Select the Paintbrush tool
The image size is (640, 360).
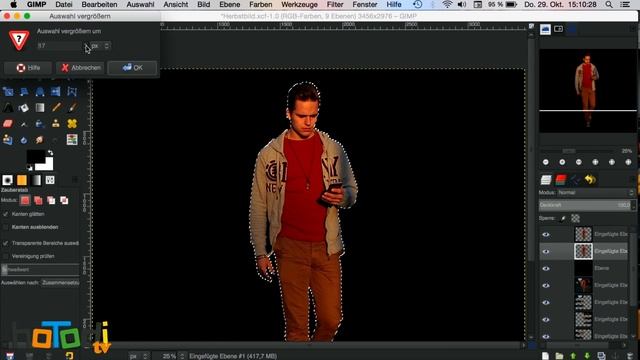pos(72,107)
